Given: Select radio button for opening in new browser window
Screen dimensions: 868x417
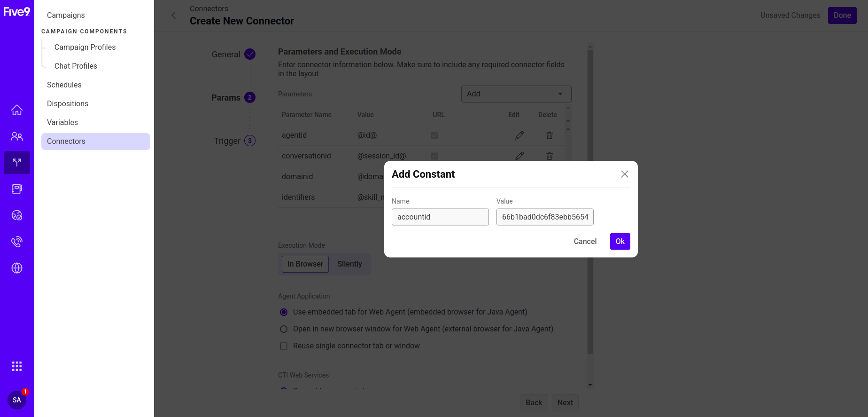Looking at the screenshot, I should (283, 329).
